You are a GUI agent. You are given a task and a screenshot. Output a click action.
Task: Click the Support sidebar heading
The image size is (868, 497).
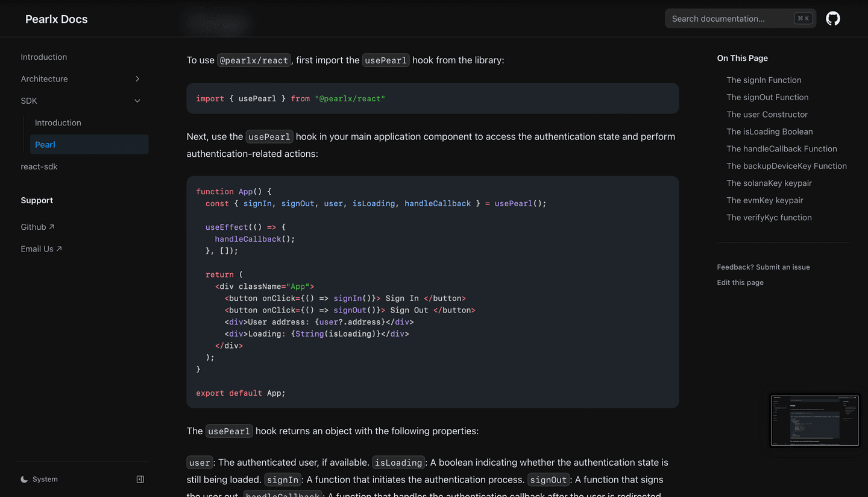[37, 200]
